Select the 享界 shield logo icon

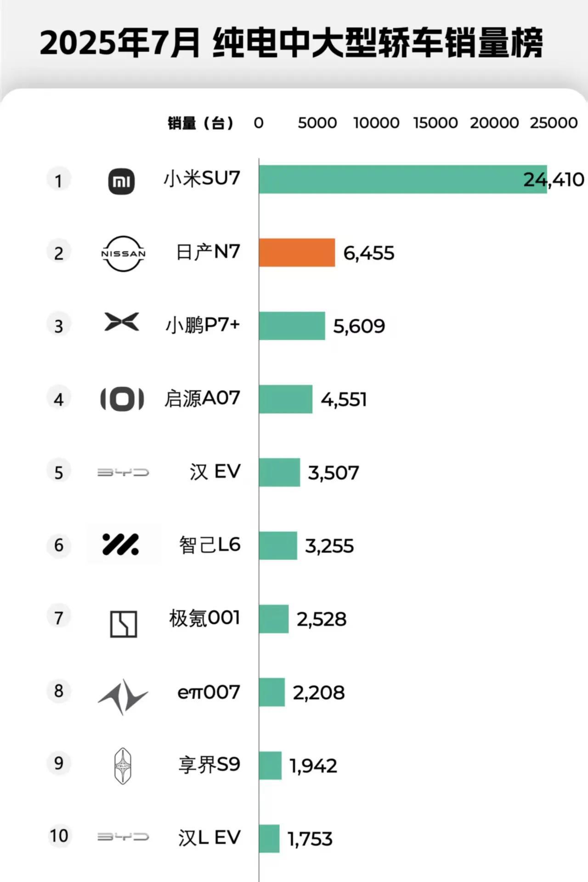(x=123, y=766)
